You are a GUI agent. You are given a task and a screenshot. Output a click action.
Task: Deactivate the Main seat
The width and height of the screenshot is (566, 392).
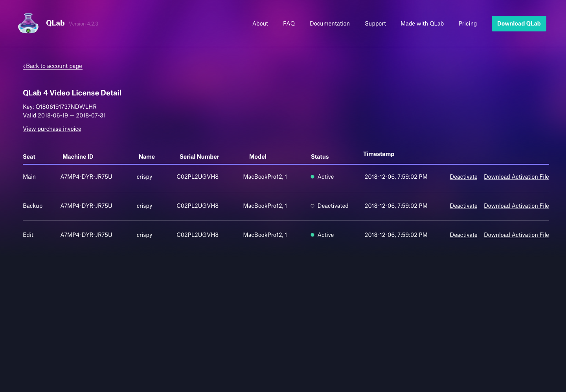(463, 177)
